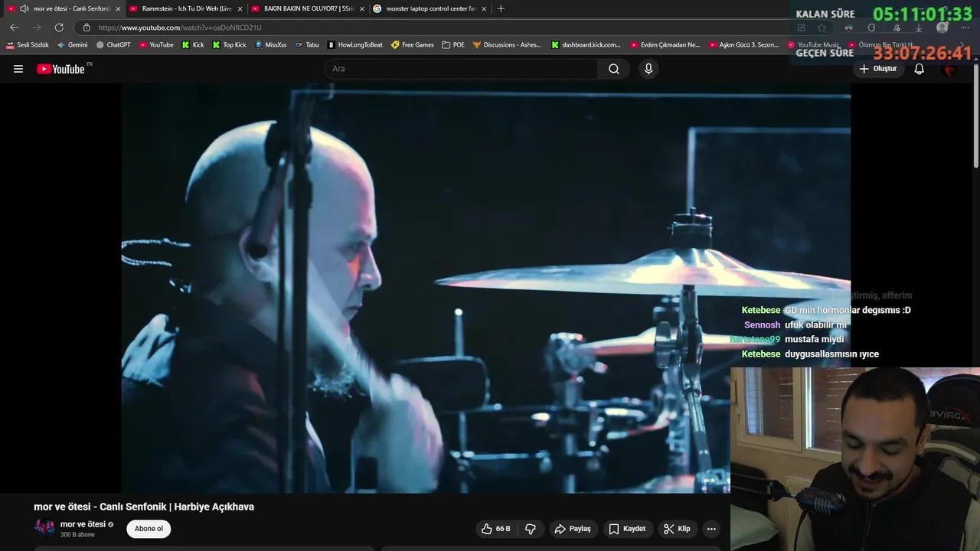Click the Oluştur create button
This screenshot has height=551, width=980.
pos(877,69)
